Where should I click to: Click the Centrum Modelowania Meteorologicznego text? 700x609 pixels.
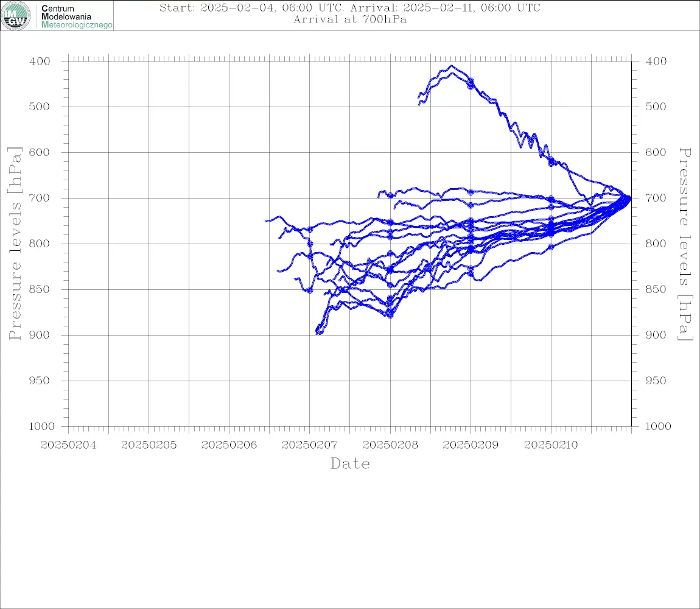(x=76, y=16)
